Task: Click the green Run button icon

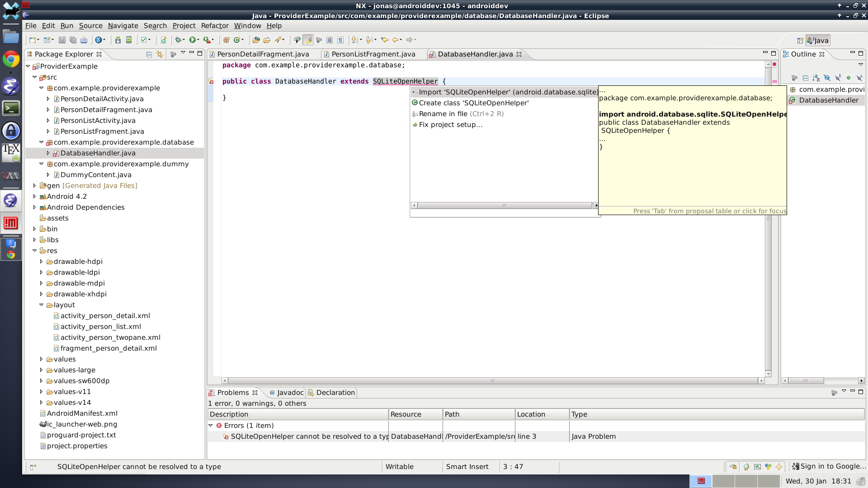Action: click(x=193, y=40)
